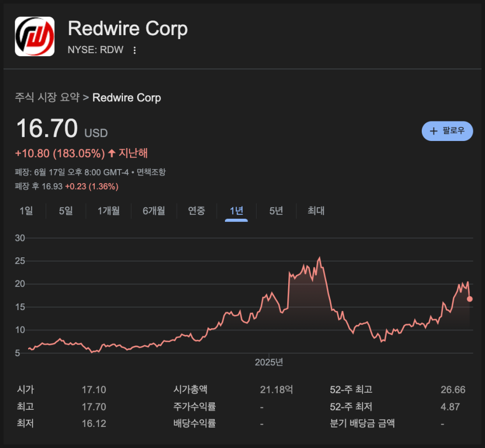Viewport: 485px width, 448px height.
Task: Click the 시가총액 value 21.18억
Action: 276,390
